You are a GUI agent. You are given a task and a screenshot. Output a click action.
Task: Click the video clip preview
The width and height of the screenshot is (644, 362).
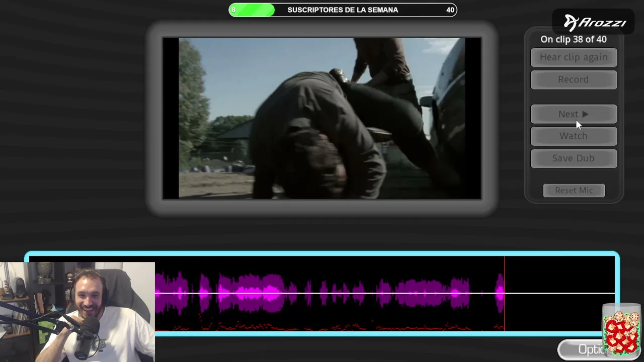click(x=322, y=118)
